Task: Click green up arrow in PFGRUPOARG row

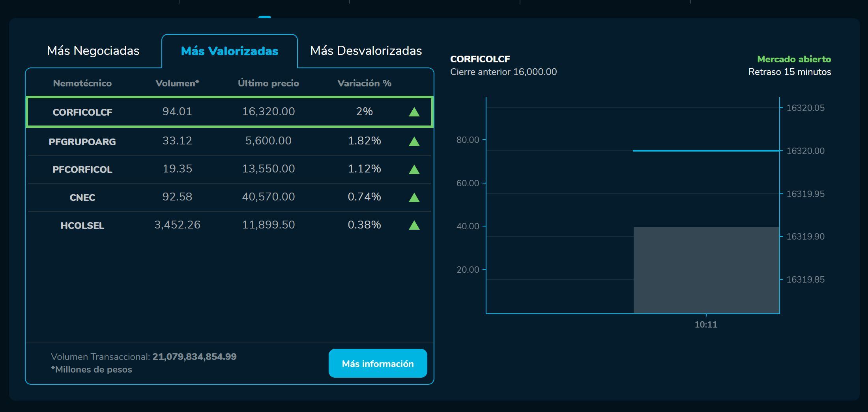Action: tap(414, 141)
